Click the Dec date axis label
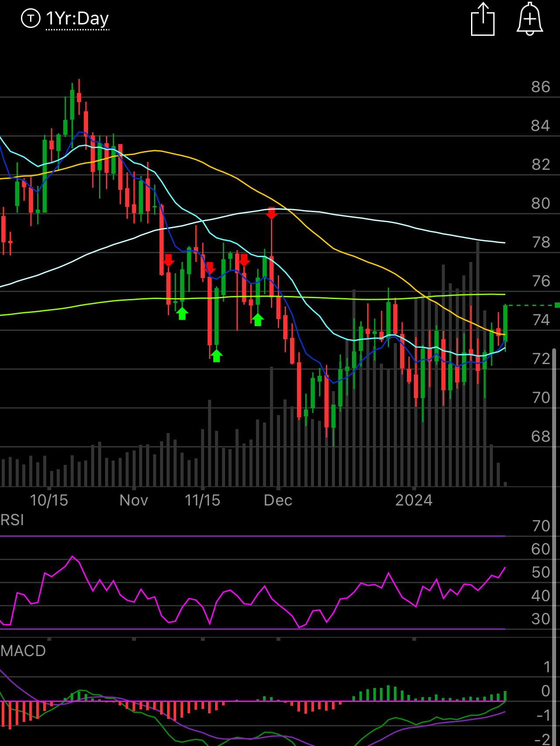Image resolution: width=560 pixels, height=746 pixels. pos(278,500)
